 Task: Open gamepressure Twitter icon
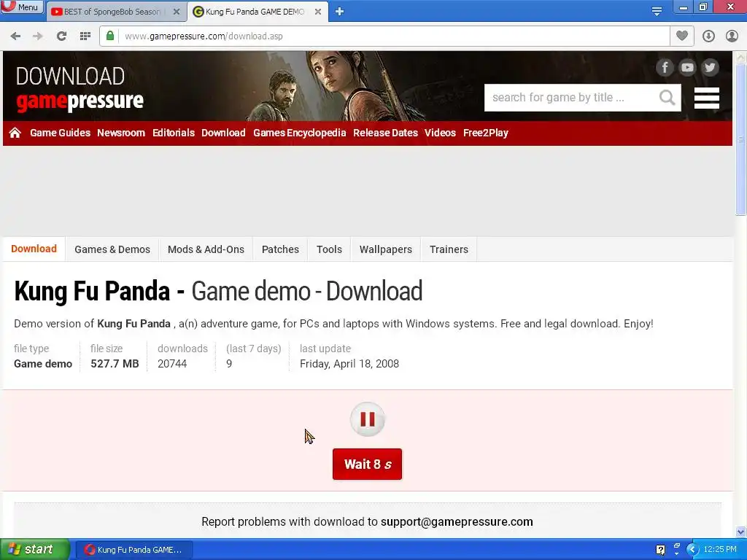[710, 68]
